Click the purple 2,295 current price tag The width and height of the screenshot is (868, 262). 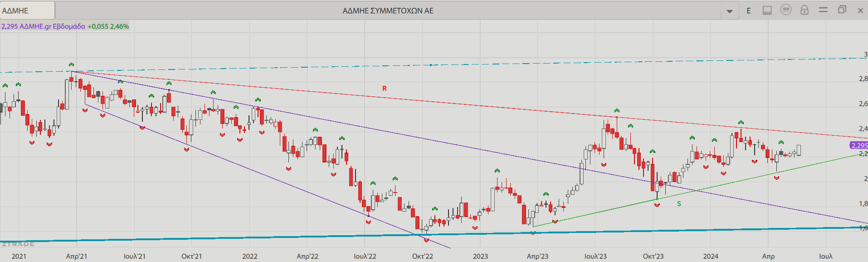coord(859,145)
